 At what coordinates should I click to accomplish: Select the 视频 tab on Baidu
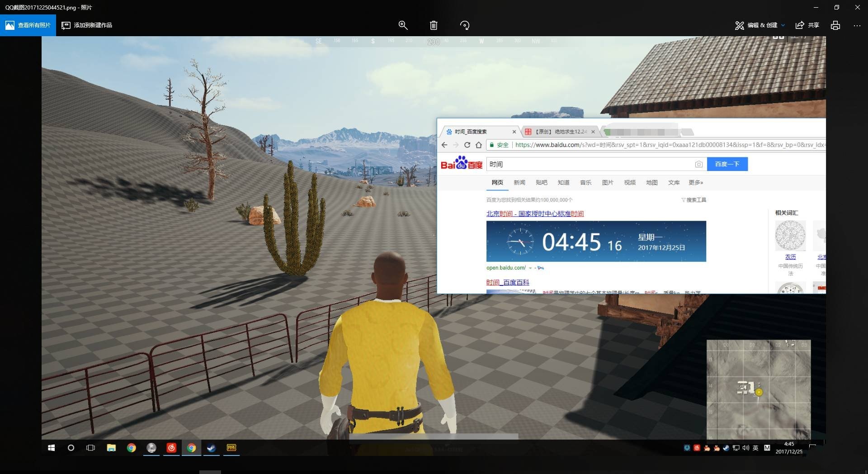coord(630,183)
